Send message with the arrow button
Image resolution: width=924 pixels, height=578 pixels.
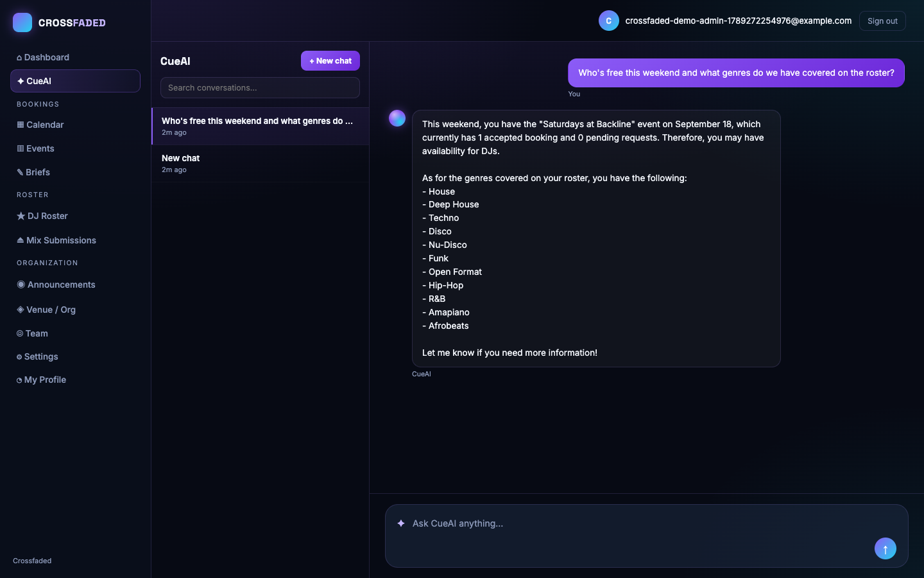click(x=886, y=548)
